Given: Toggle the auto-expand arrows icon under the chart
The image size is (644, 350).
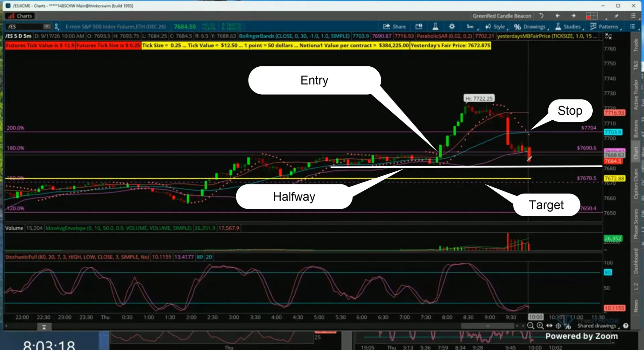Looking at the screenshot, I should [549, 326].
